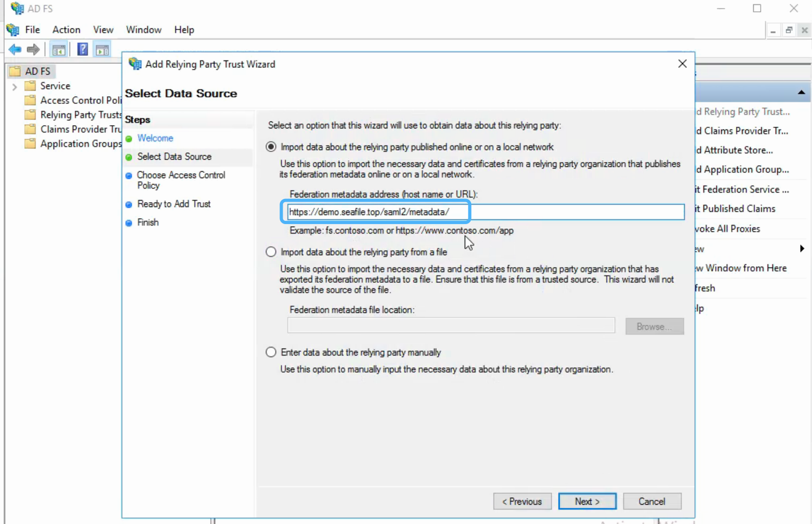Keep 'Import data published online' option selected

[x=271, y=147]
